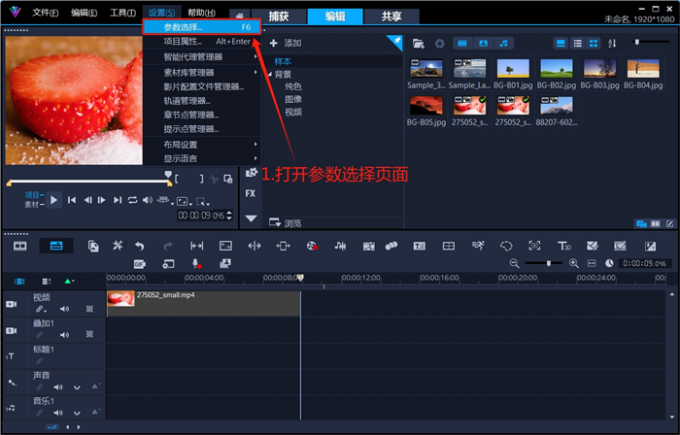Collapse the 背景 tree node
The width and height of the screenshot is (680, 435).
pos(270,74)
